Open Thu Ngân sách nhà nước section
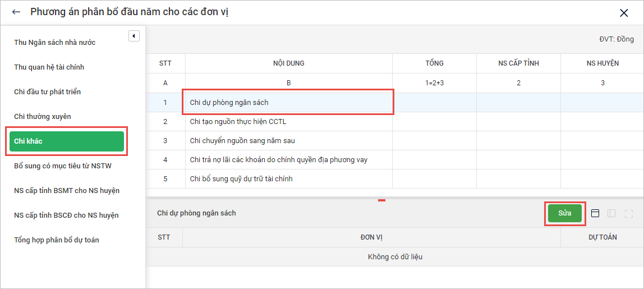This screenshot has height=289, width=644. pos(54,43)
